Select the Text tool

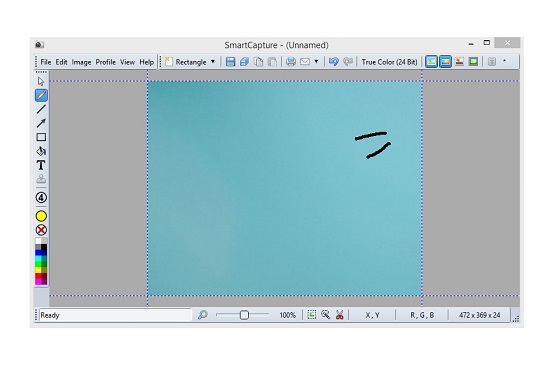[x=41, y=165]
